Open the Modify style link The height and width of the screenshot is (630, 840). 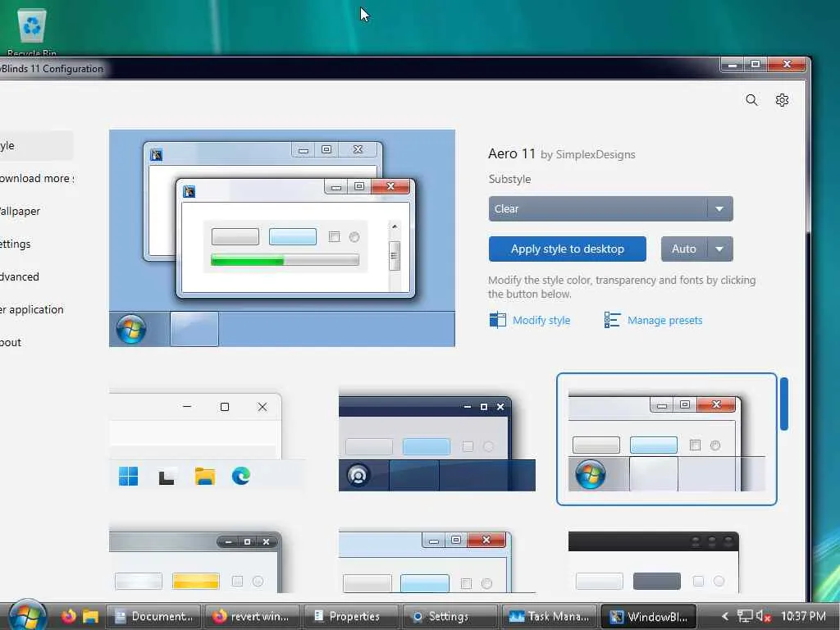(x=541, y=321)
